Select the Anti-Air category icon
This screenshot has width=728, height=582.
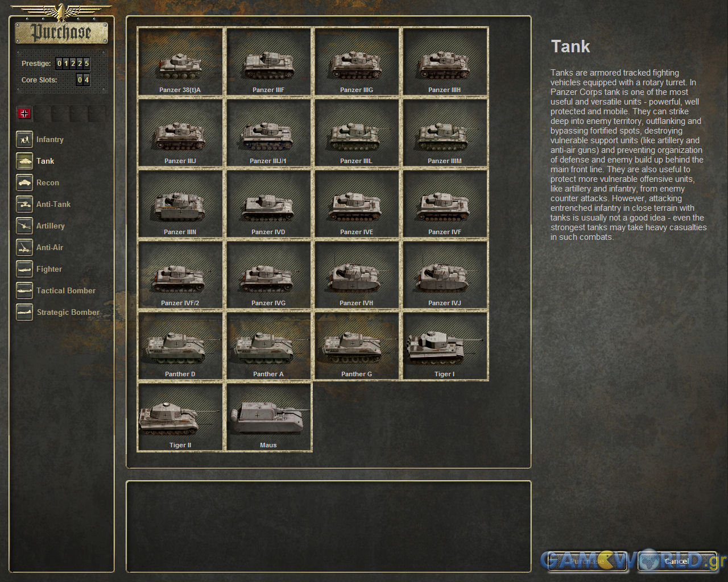click(x=24, y=247)
